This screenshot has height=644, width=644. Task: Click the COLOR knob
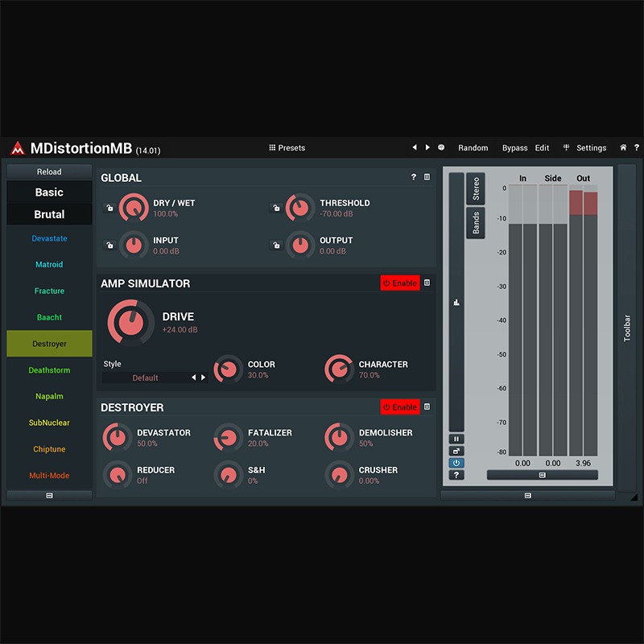coord(229,369)
